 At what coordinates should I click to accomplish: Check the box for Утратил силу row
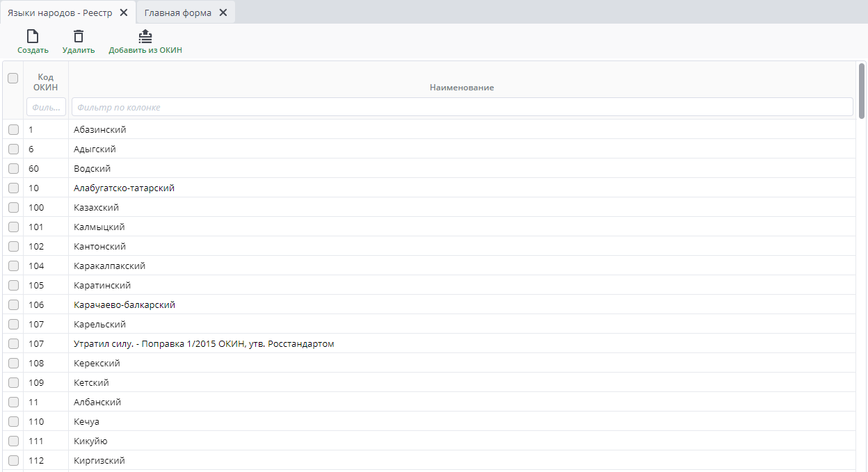click(13, 343)
